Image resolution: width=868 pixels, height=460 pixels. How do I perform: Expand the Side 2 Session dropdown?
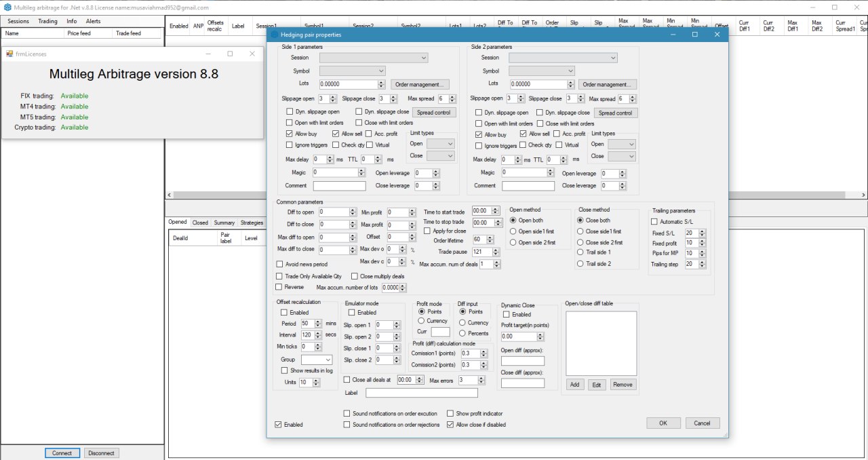coord(563,58)
